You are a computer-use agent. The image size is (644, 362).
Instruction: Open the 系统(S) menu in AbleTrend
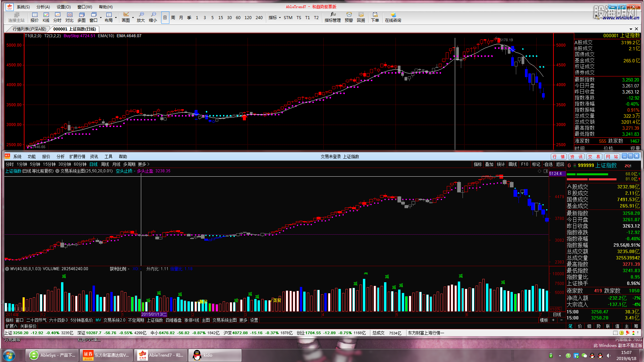coord(23,7)
